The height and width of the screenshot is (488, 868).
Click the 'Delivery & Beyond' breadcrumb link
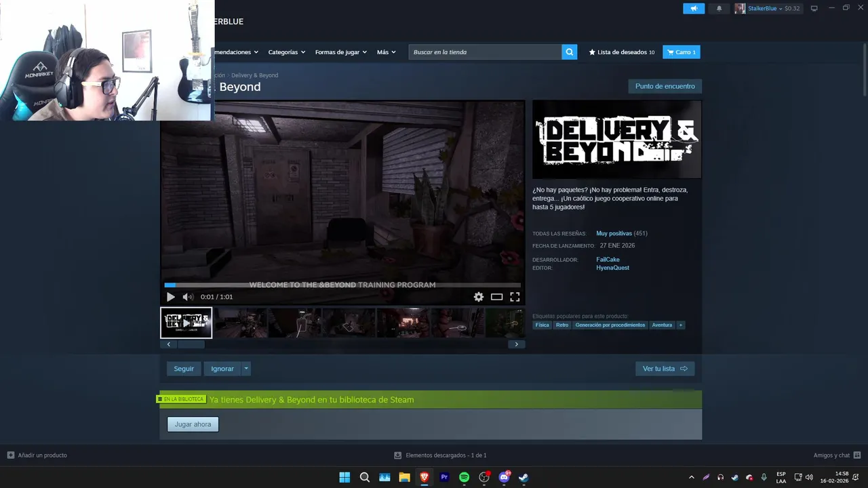254,75
